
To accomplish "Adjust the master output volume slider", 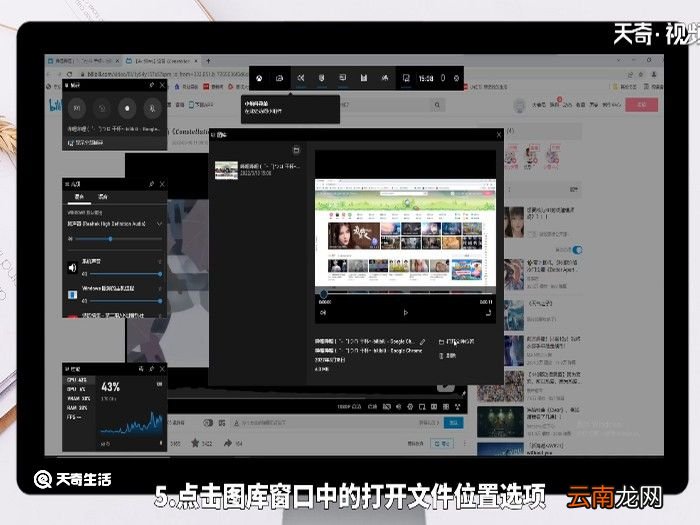I will (118, 239).
